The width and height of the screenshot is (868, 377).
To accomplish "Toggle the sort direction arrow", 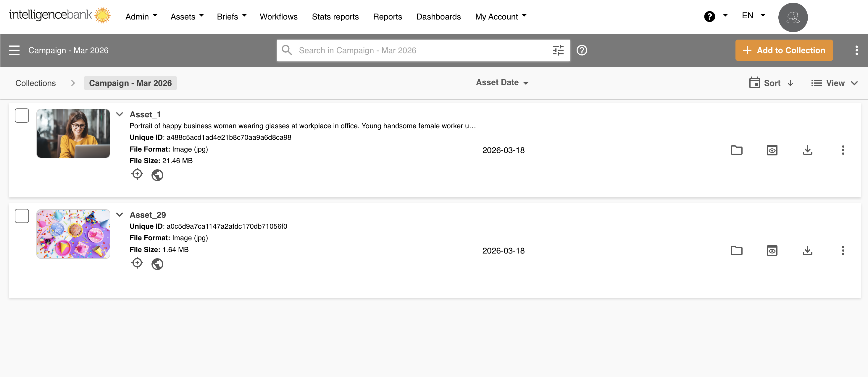I will coord(790,83).
